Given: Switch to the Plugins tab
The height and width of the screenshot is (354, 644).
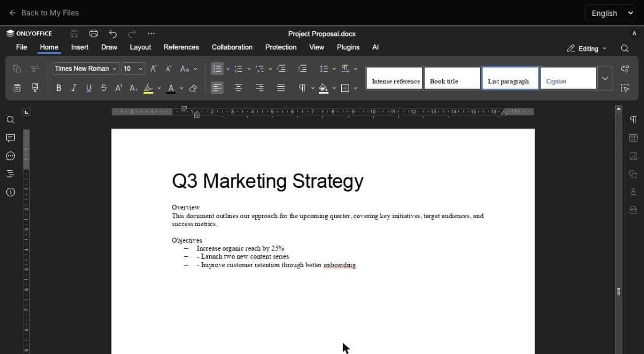Looking at the screenshot, I should pyautogui.click(x=348, y=47).
